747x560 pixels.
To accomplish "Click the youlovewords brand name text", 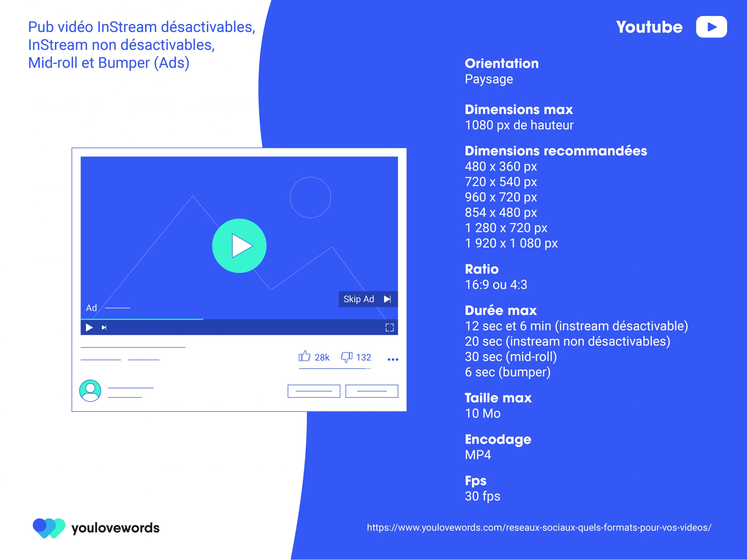I will pos(115,528).
